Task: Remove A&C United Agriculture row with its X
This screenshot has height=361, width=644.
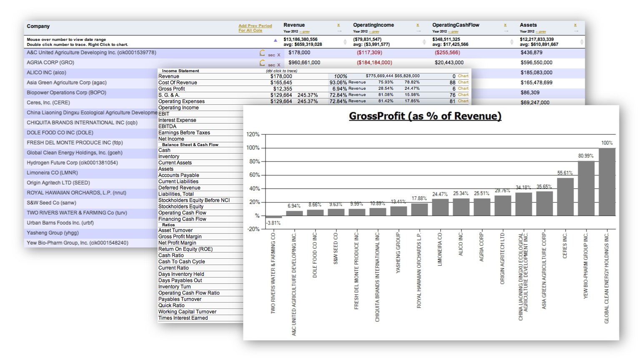Action: 279,55
